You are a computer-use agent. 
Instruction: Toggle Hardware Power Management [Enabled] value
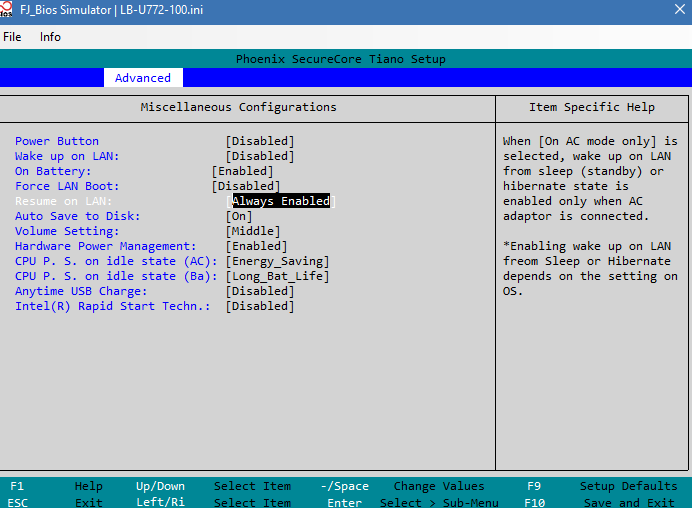pos(256,246)
